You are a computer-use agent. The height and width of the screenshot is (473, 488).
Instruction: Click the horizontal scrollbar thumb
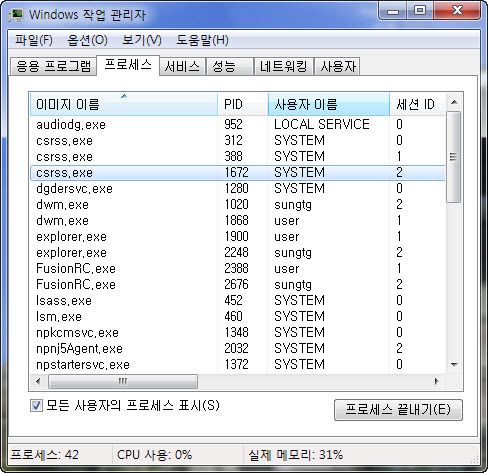coord(123,381)
